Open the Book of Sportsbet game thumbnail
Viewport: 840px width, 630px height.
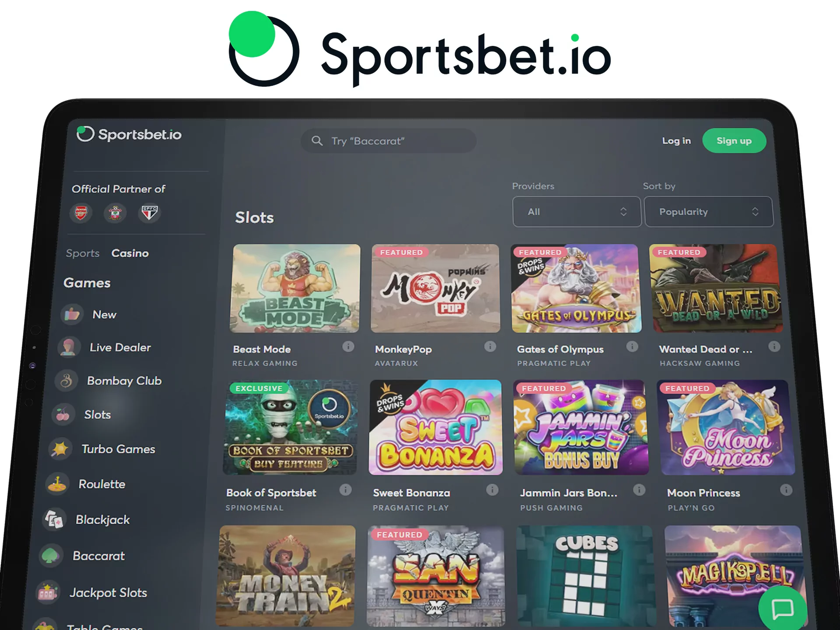click(290, 427)
